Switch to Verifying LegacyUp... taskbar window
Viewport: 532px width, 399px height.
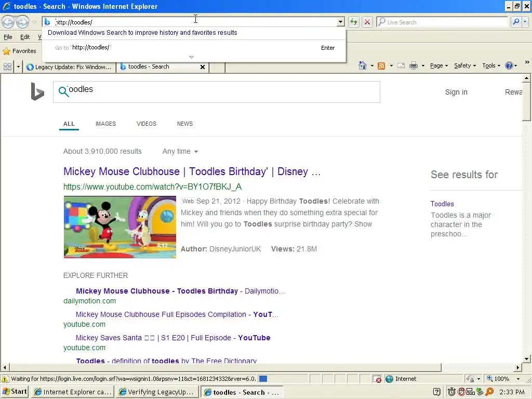pyautogui.click(x=157, y=392)
